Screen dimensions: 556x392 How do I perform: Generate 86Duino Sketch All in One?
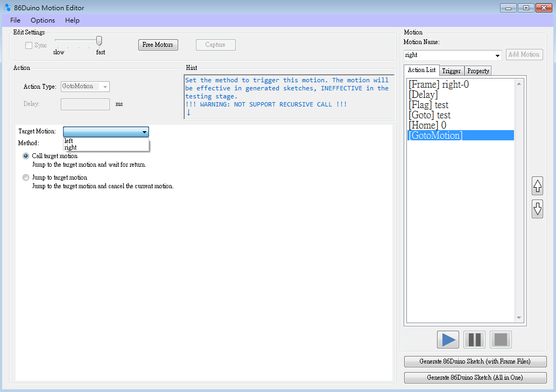[x=475, y=377]
